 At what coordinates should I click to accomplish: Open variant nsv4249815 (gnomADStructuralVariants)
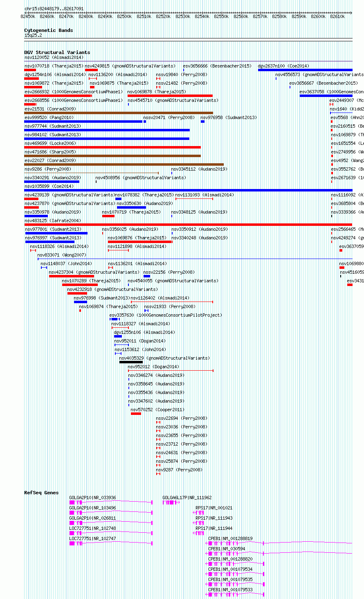click(130, 66)
